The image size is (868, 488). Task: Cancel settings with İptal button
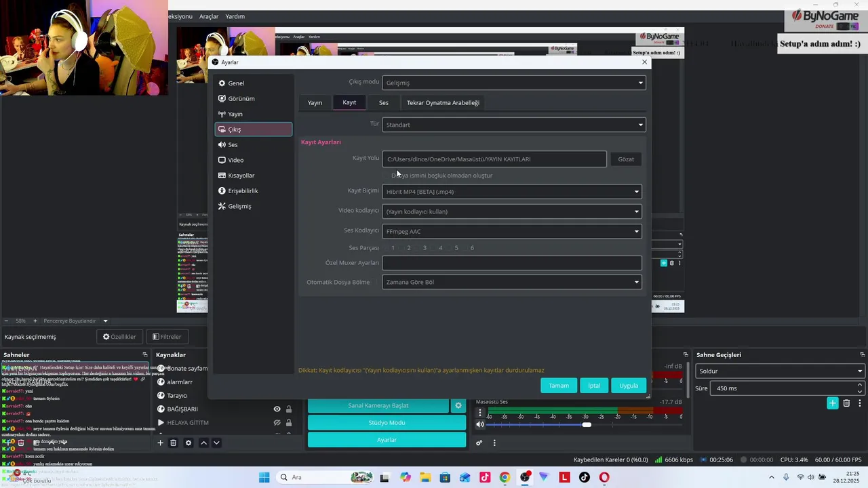[x=594, y=386]
